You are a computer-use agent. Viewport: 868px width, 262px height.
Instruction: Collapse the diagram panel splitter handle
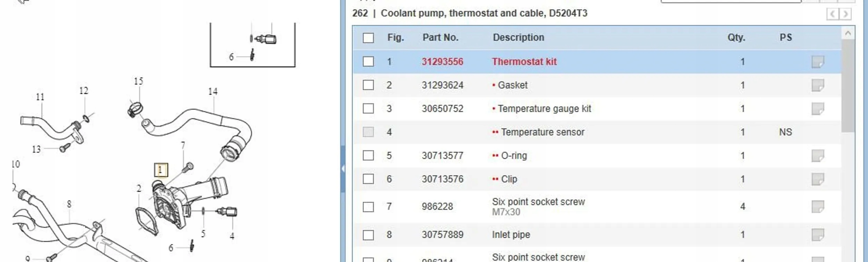point(343,169)
